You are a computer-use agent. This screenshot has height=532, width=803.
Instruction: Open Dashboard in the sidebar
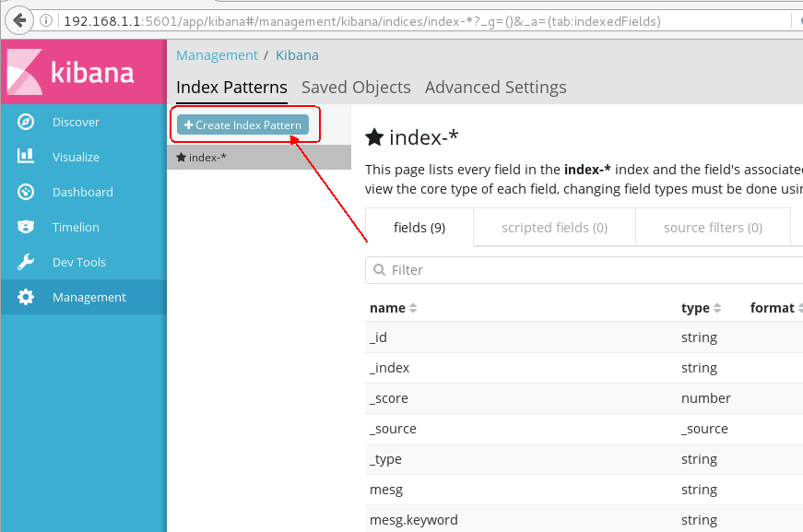click(84, 192)
